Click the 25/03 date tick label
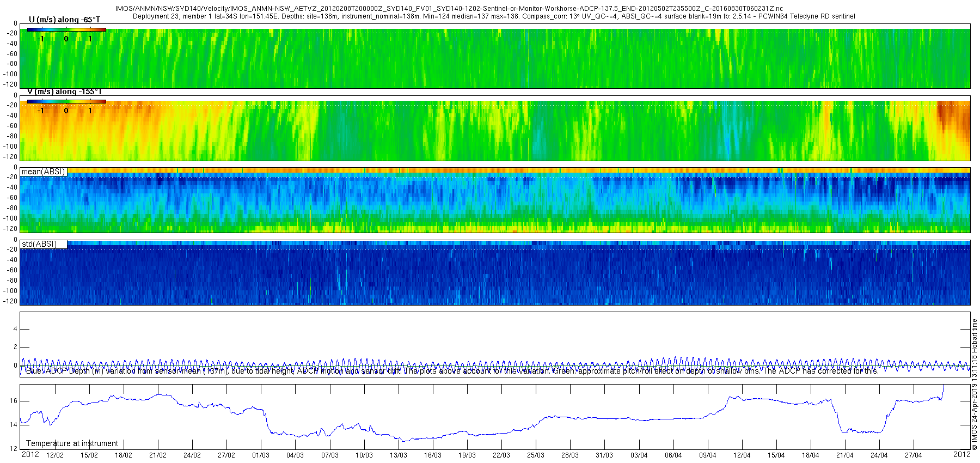Screen dimensions: 980x463 point(536,455)
